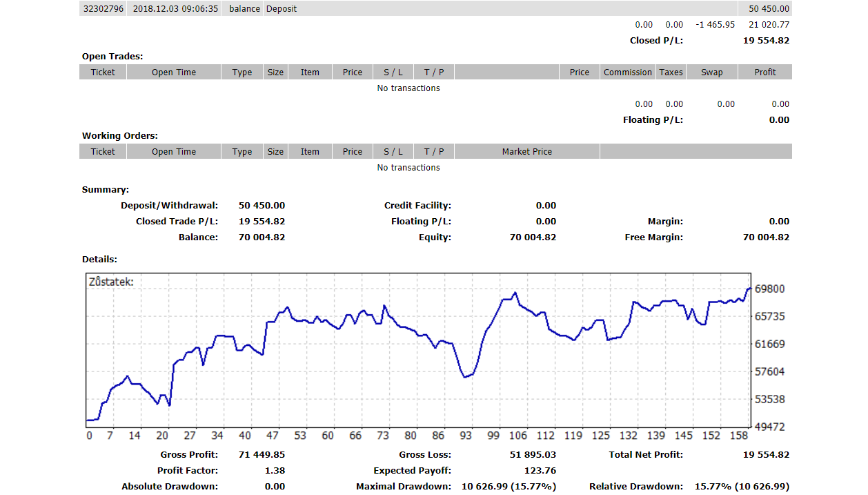Click Open Time header in Open Trades table
This screenshot has width=868, height=495.
coord(174,72)
